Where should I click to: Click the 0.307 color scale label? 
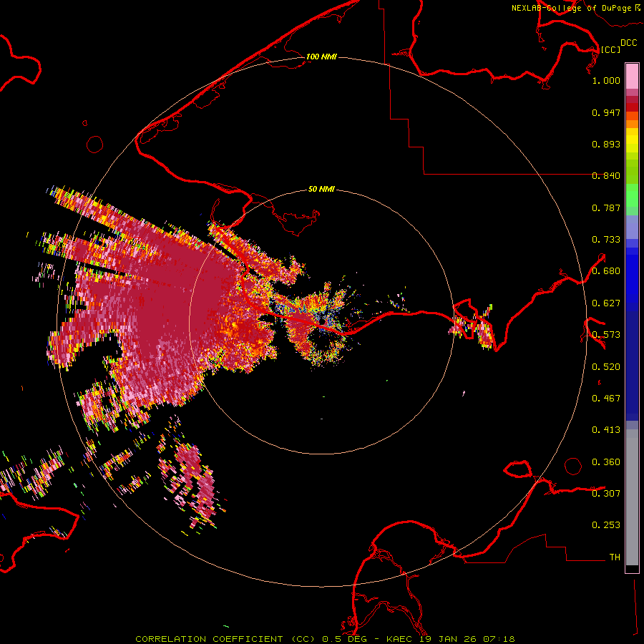coord(606,493)
